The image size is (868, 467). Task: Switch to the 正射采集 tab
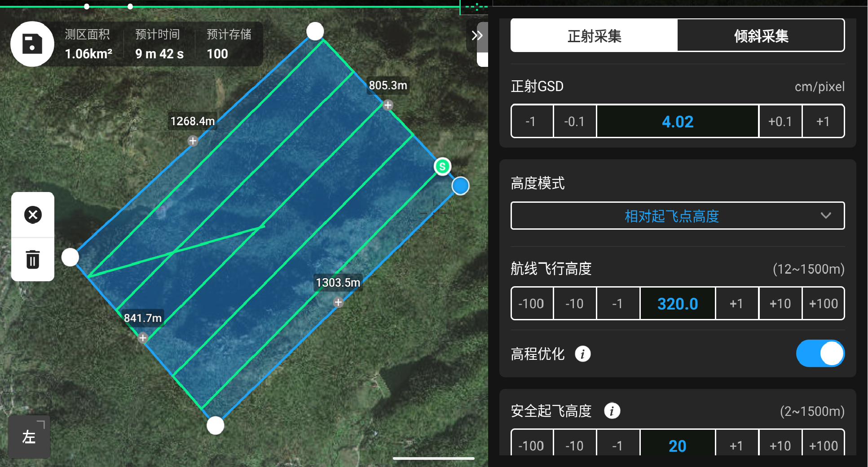point(594,35)
